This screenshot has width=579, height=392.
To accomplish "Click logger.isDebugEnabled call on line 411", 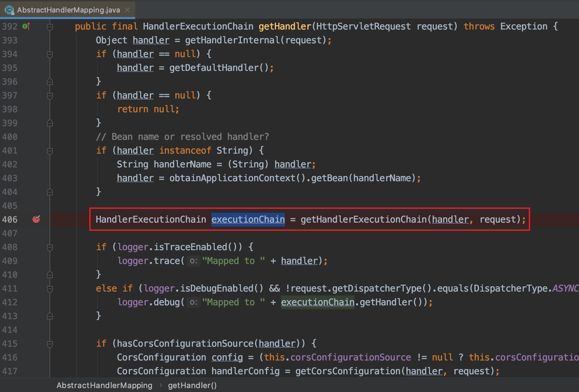I will [204, 288].
